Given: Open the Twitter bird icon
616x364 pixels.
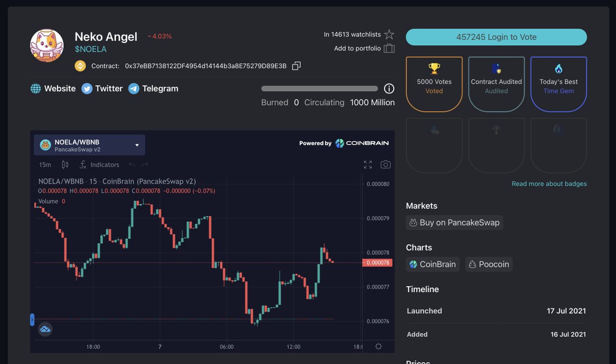Looking at the screenshot, I should [87, 88].
